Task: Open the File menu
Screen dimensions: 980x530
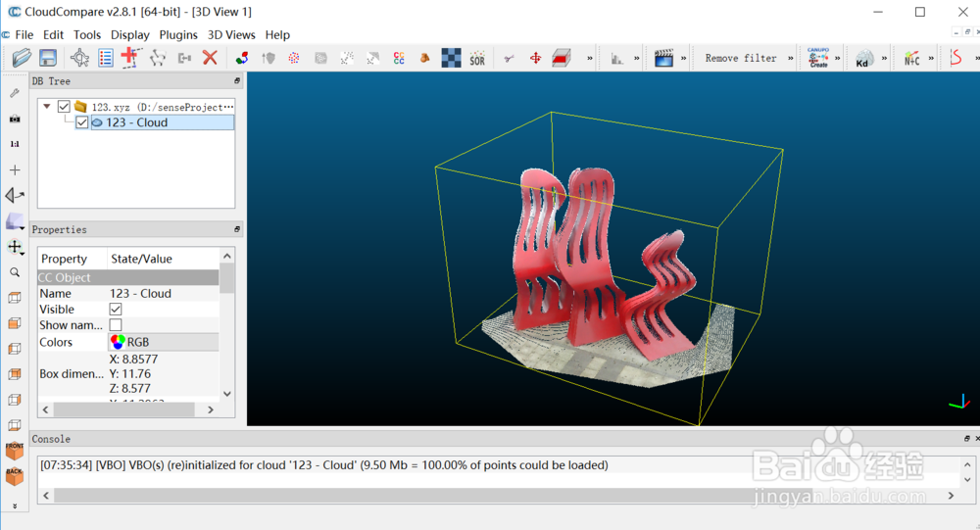Action: click(24, 35)
